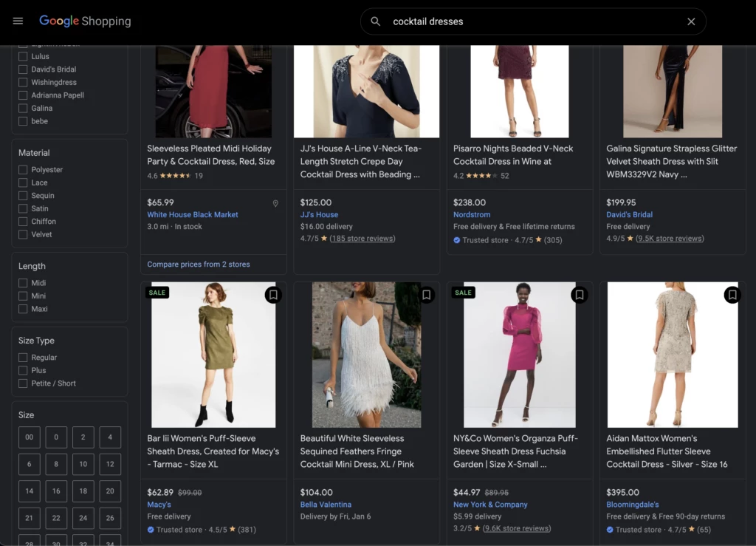This screenshot has height=546, width=756.
Task: Choose size 10
Action: click(x=83, y=465)
